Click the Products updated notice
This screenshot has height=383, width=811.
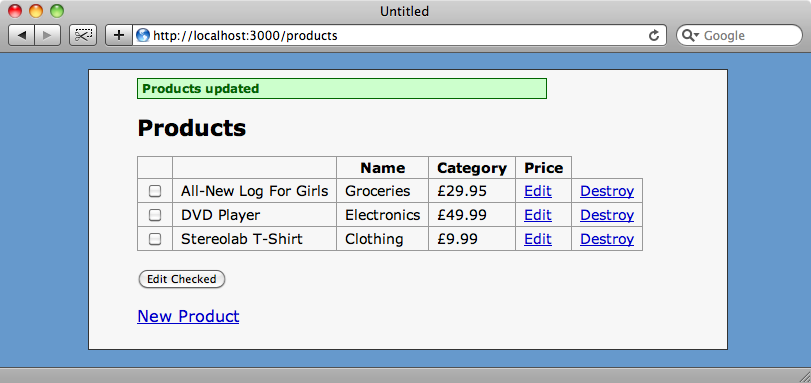(342, 89)
